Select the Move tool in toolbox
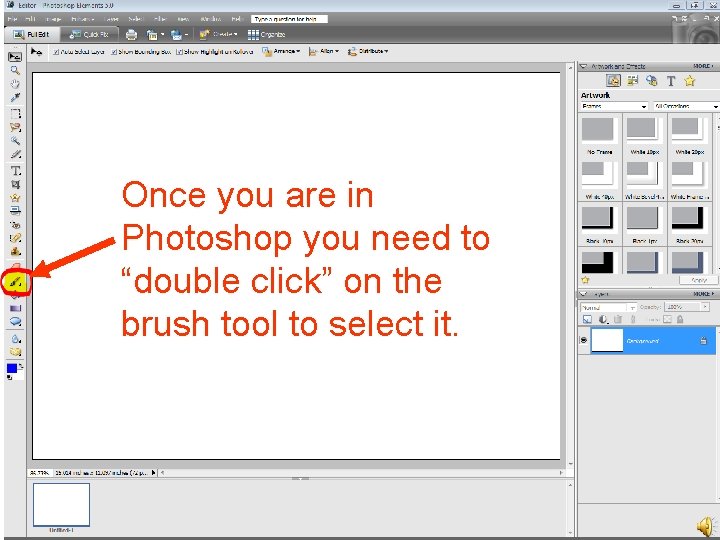720x540 pixels. coord(15,57)
